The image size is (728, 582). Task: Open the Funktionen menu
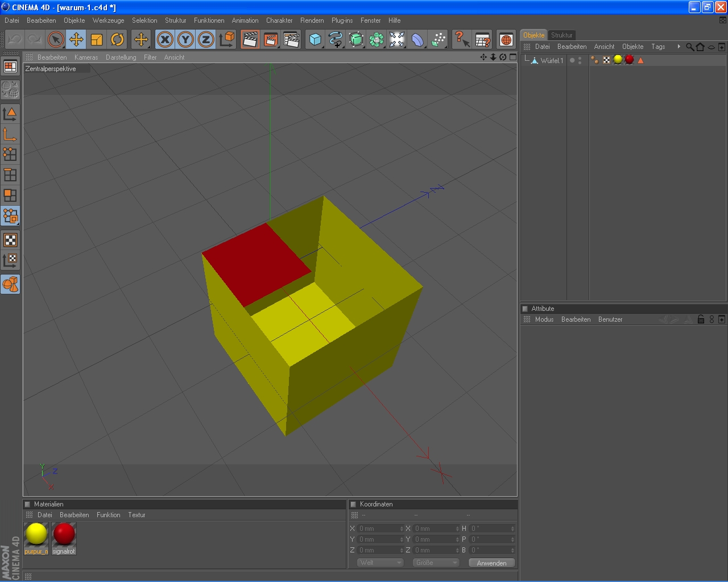[x=209, y=20]
